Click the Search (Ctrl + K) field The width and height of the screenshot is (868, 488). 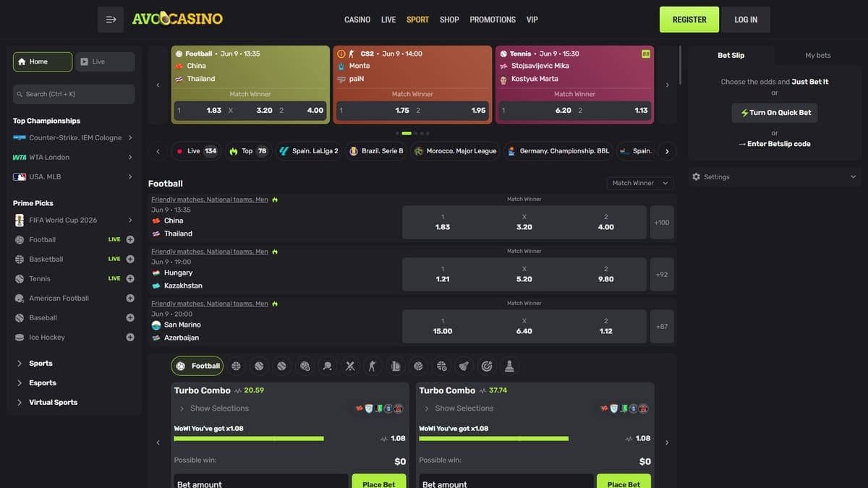click(x=73, y=94)
